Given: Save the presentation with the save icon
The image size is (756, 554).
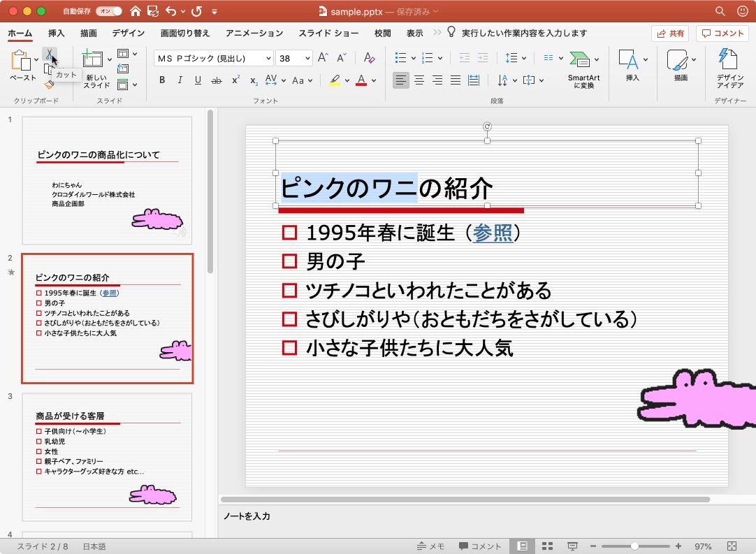Looking at the screenshot, I should coord(153,11).
